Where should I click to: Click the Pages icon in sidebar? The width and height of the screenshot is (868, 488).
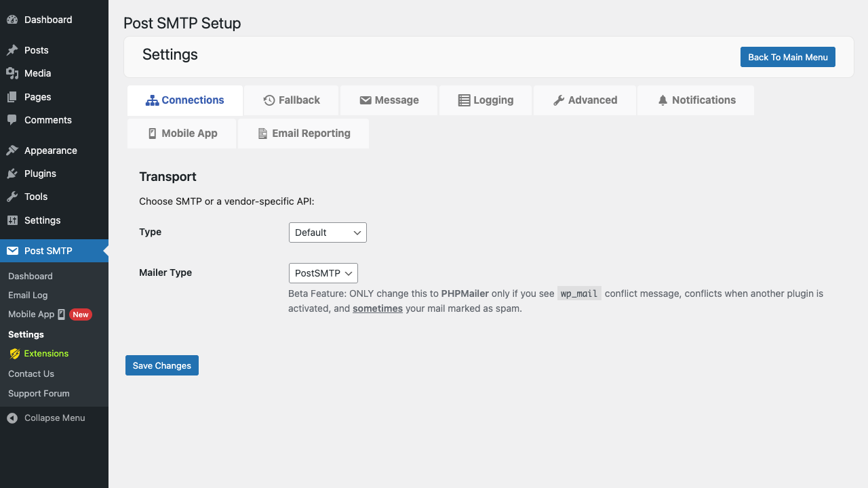tap(12, 97)
